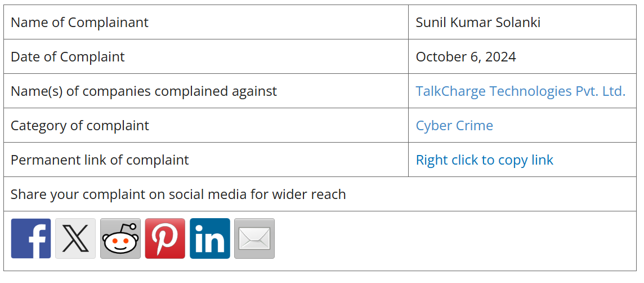Open the TalkCharge Technologies Pvt. Ltd. link
The image size is (644, 283).
[x=520, y=91]
